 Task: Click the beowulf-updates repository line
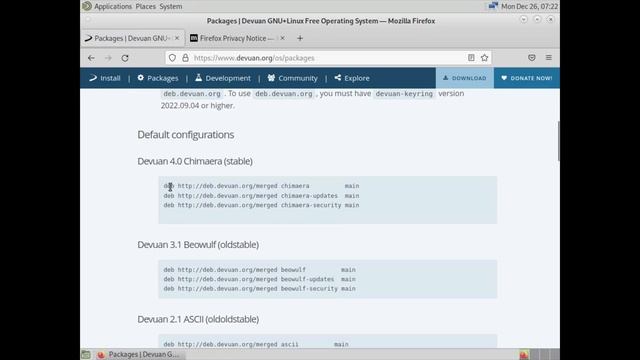(x=260, y=279)
